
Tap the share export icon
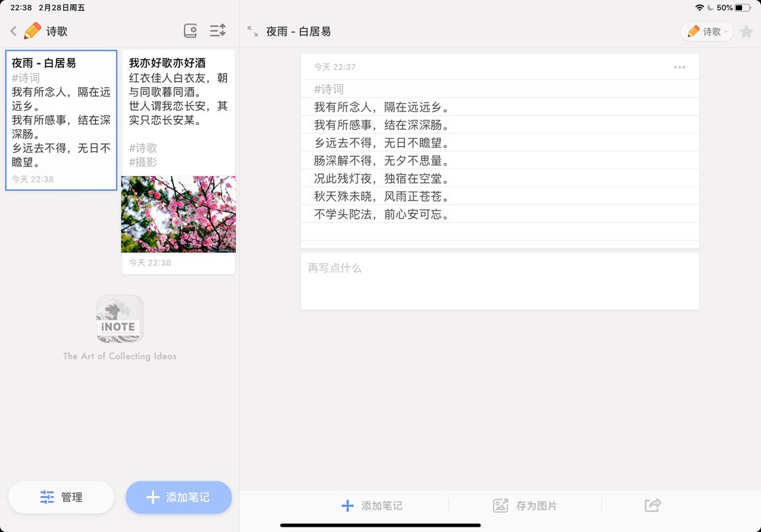[x=652, y=506]
